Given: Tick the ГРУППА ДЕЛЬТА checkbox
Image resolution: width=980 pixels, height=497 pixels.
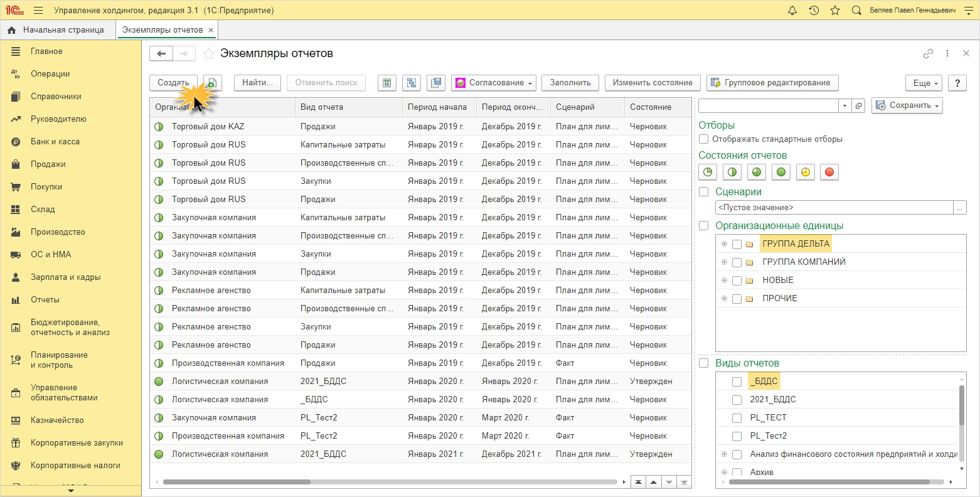Looking at the screenshot, I should 737,244.
